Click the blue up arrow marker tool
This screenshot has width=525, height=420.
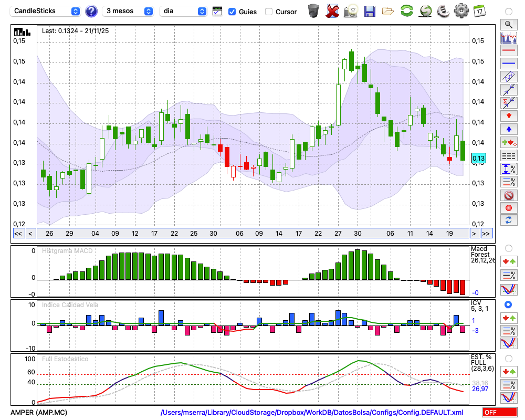point(508,129)
